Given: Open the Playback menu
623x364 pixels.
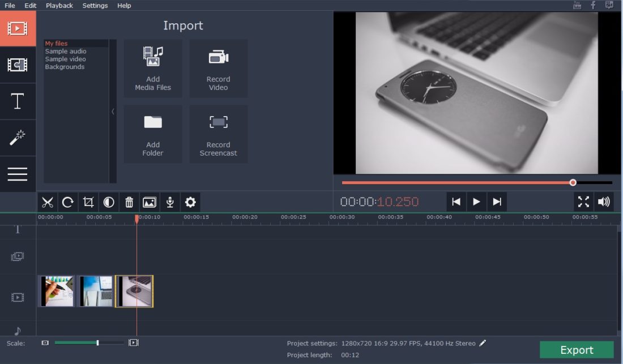Looking at the screenshot, I should pyautogui.click(x=59, y=6).
